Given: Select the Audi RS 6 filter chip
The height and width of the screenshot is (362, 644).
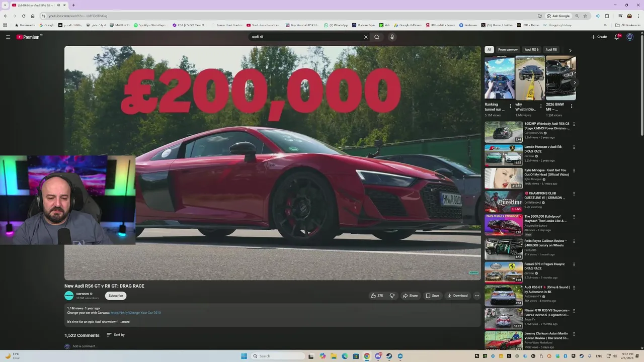Looking at the screenshot, I should [x=531, y=50].
